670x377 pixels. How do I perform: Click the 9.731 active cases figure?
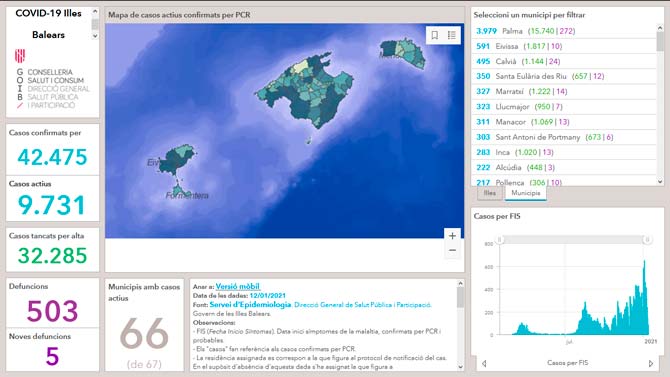tap(52, 205)
